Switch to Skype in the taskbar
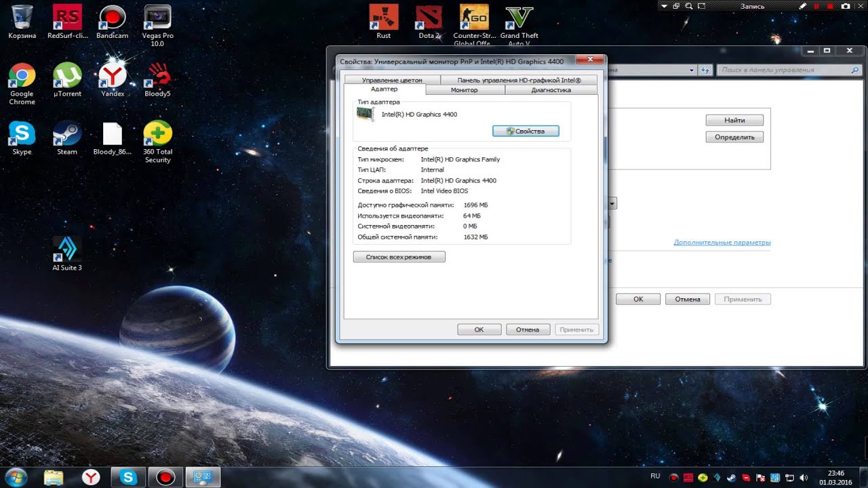 point(128,477)
